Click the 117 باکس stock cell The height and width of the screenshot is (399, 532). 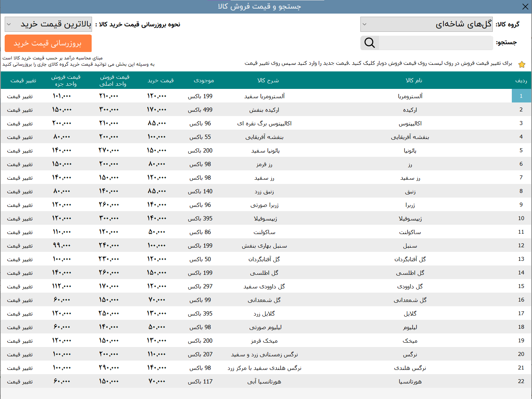click(x=200, y=382)
